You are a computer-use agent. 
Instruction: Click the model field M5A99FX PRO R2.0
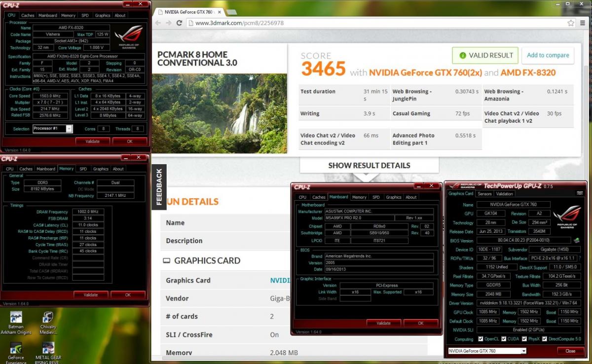pos(359,218)
